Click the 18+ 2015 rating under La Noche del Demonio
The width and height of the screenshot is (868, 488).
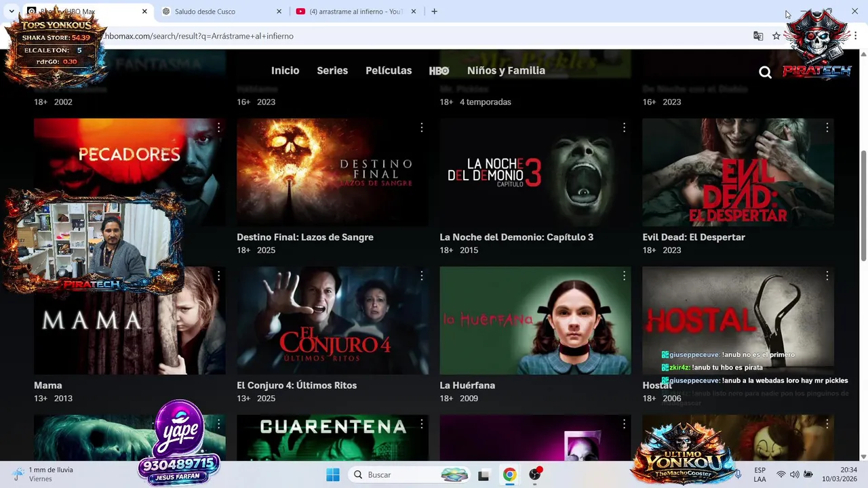click(458, 250)
